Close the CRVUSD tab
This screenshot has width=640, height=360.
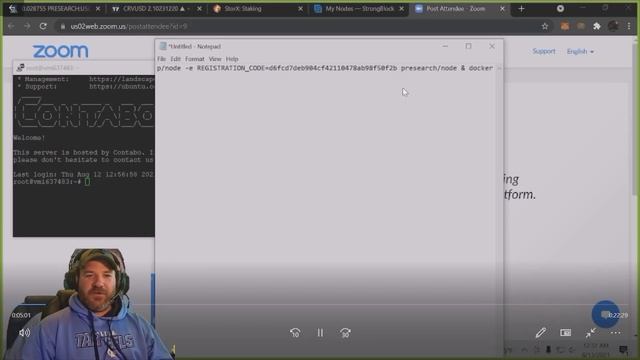199,9
